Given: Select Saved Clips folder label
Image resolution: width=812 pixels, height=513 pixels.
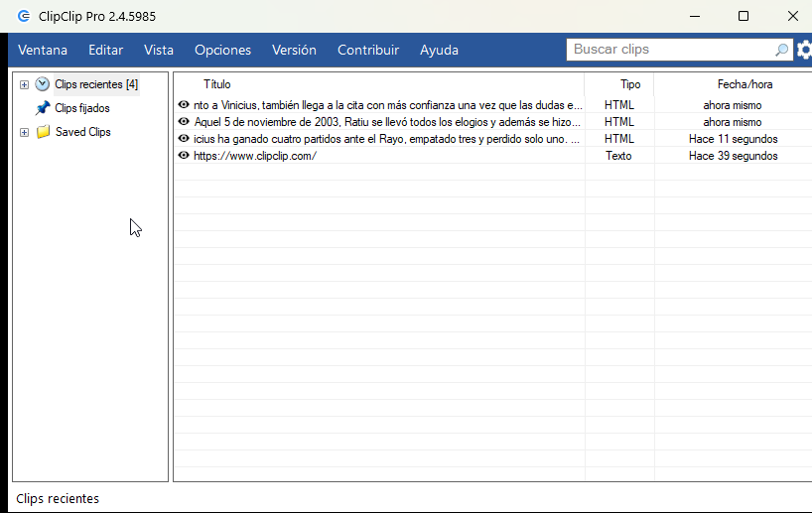Looking at the screenshot, I should [82, 132].
